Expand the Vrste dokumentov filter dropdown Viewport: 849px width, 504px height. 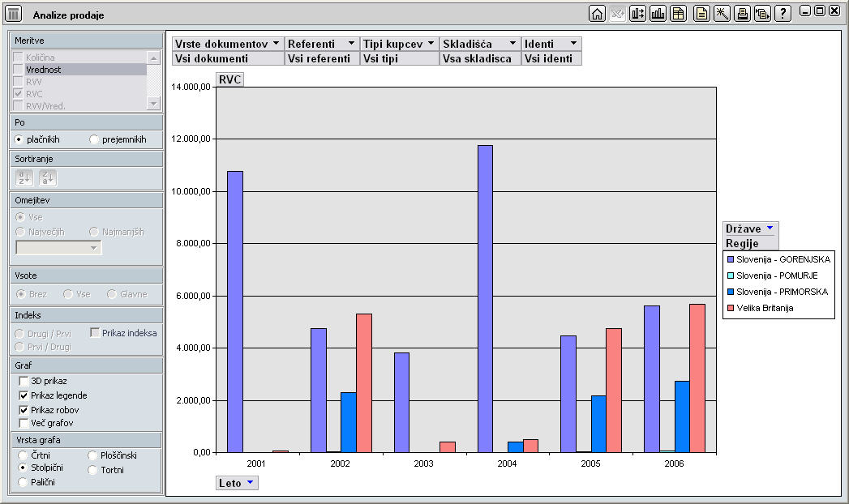276,44
